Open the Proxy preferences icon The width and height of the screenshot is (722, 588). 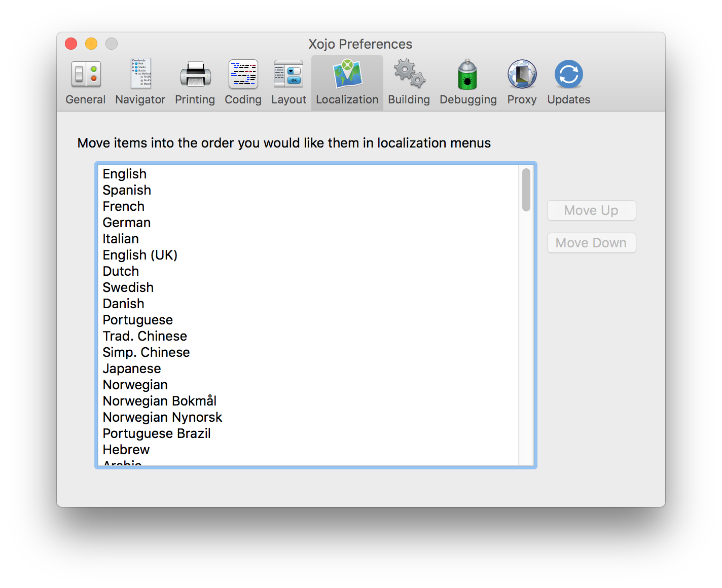[522, 75]
